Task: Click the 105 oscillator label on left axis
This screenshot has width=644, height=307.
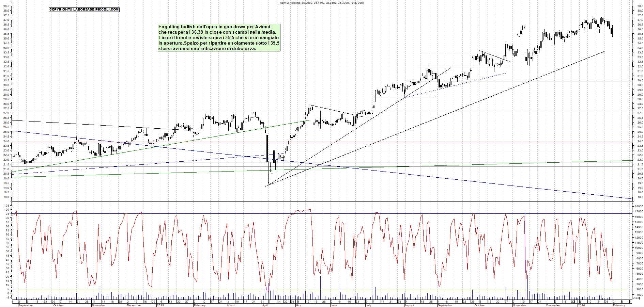Action: [x=6, y=206]
